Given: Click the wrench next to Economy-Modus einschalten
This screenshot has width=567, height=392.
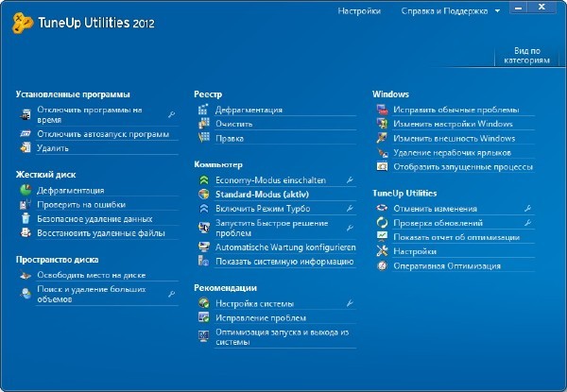Looking at the screenshot, I should pyautogui.click(x=350, y=179).
